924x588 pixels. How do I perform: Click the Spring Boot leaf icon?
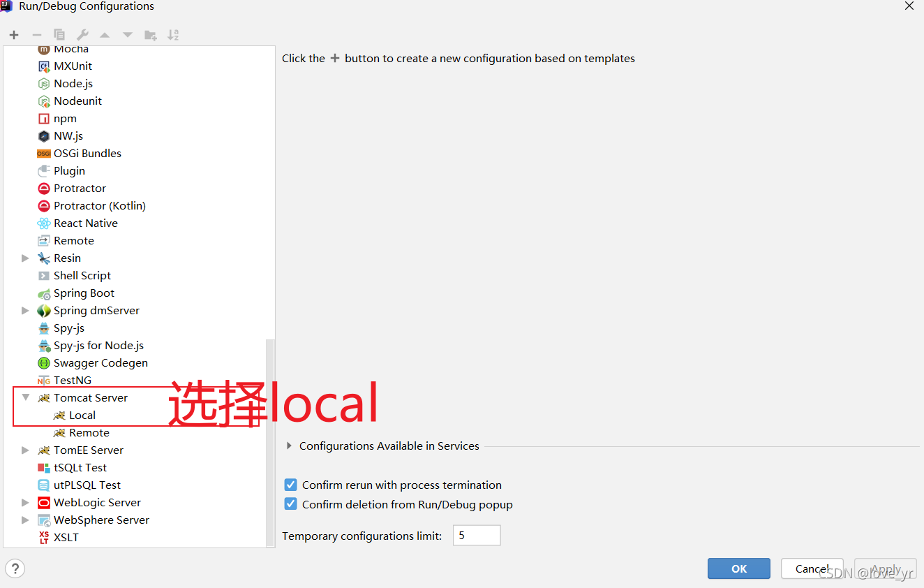44,293
